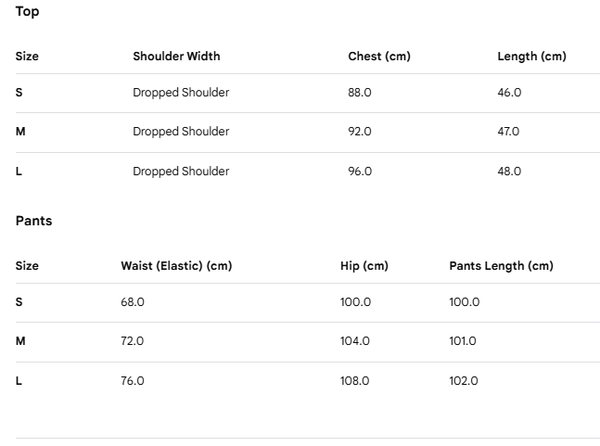This screenshot has width=600, height=446.
Task: Select the Shoulder Width column header
Action: point(176,56)
